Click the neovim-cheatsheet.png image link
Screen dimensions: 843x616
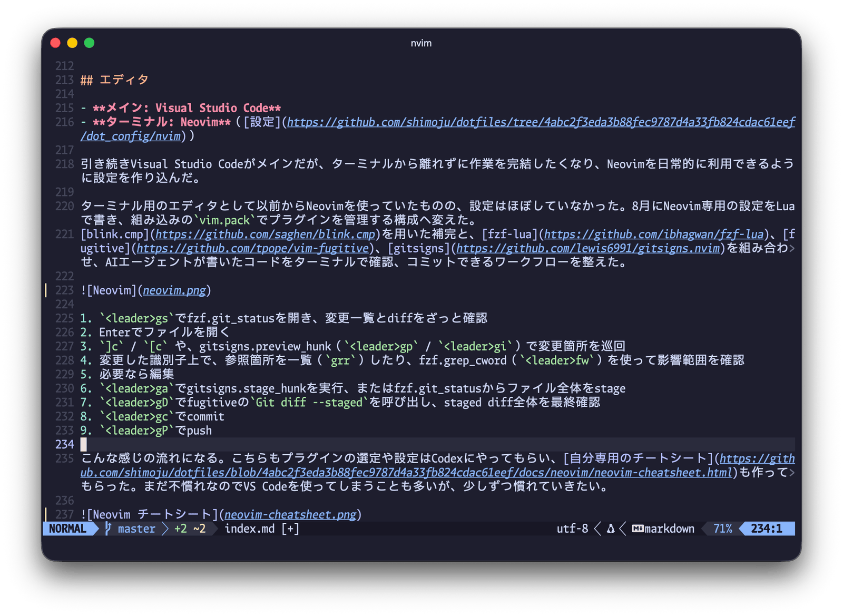pyautogui.click(x=290, y=514)
